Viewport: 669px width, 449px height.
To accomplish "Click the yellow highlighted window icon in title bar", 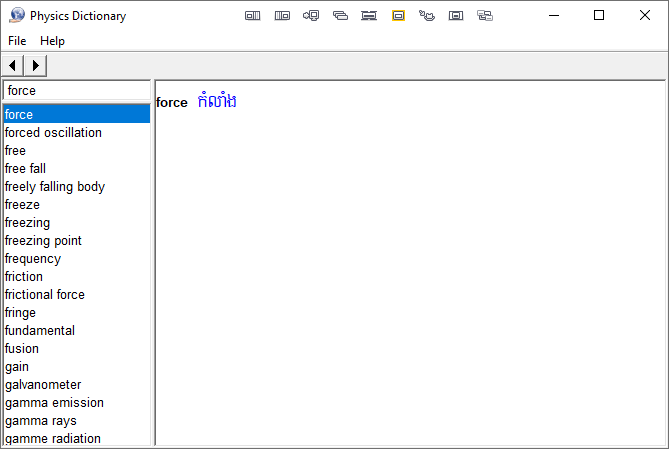I will click(398, 16).
